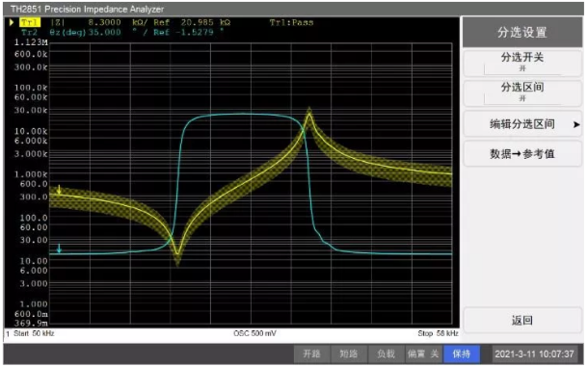
Task: Click the Start 50 kHz frequency field
Action: (x=34, y=333)
